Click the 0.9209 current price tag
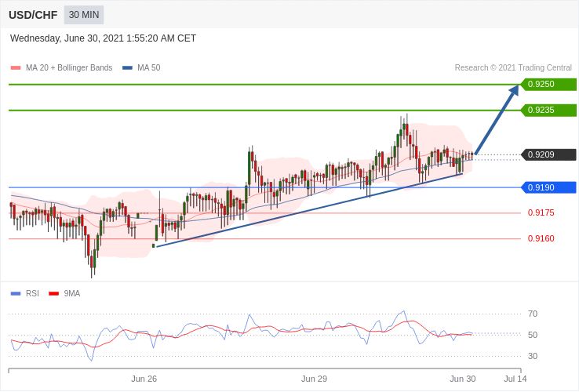Image resolution: width=579 pixels, height=392 pixels. (x=548, y=154)
